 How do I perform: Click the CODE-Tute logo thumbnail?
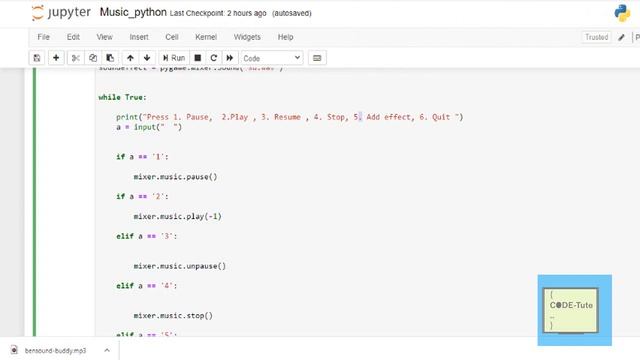point(574,310)
